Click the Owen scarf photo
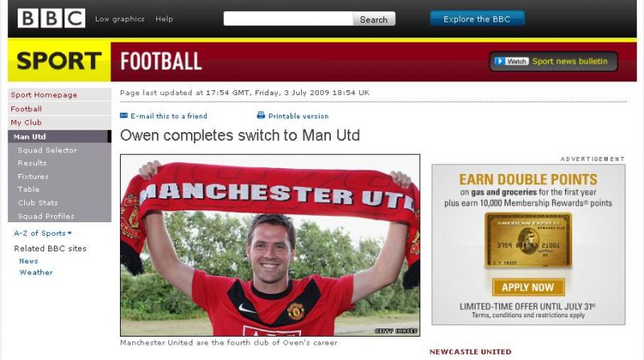This screenshot has width=644, height=360. point(270,246)
